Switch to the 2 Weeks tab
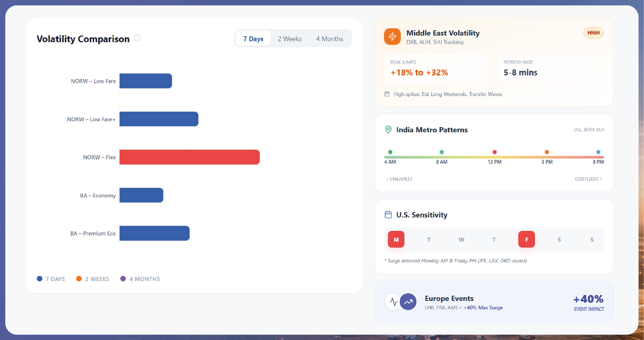Image resolution: width=644 pixels, height=340 pixels. [x=289, y=39]
